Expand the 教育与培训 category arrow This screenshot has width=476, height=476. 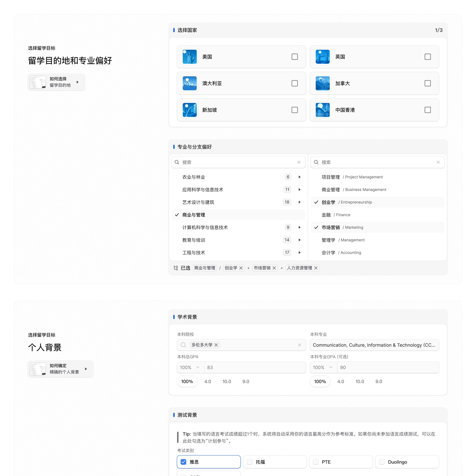[x=300, y=240]
